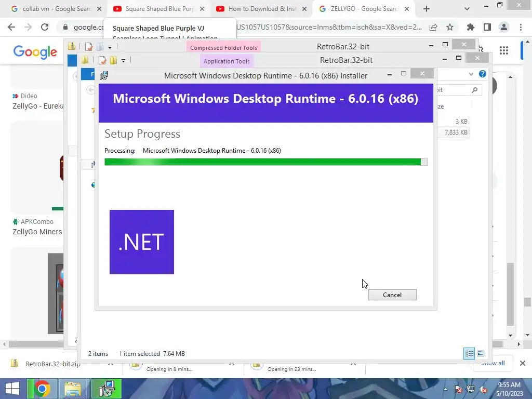Cancel the .NET Desktop Runtime installation

[392, 295]
